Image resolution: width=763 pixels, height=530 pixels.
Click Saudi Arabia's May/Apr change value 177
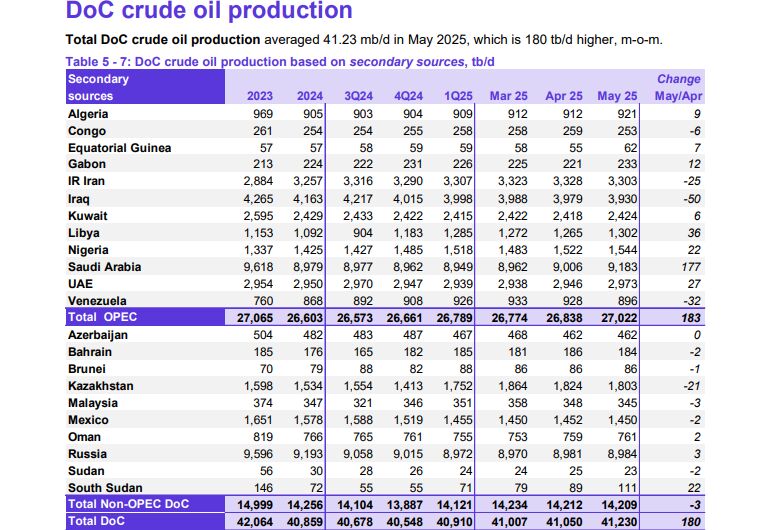click(x=690, y=267)
